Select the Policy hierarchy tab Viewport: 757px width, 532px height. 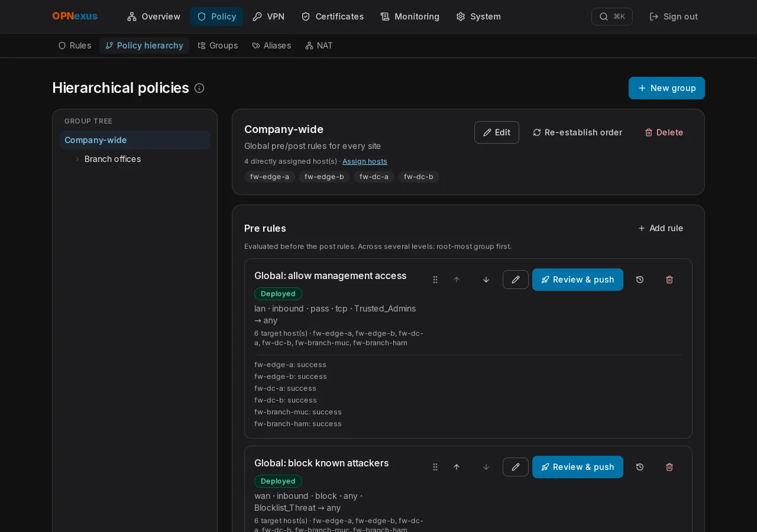pyautogui.click(x=144, y=46)
